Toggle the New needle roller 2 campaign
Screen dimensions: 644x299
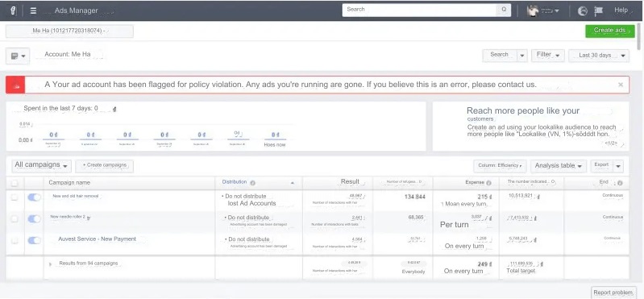tap(34, 219)
